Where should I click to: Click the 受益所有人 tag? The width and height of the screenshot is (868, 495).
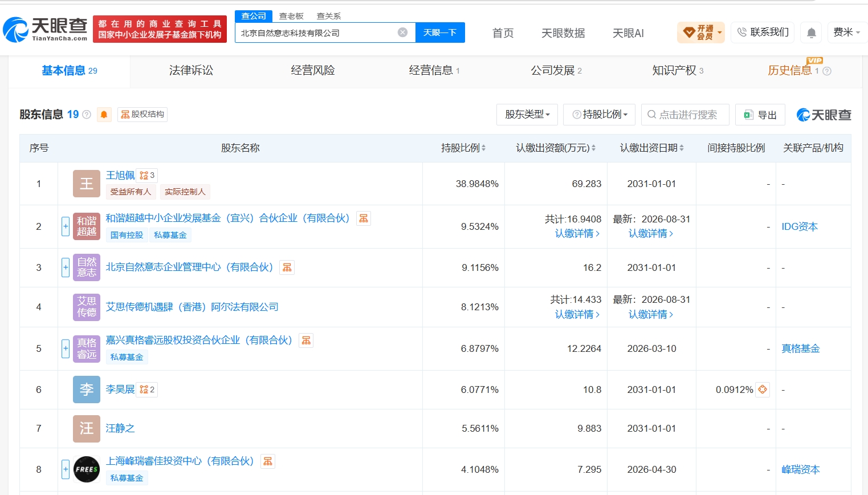tap(131, 192)
